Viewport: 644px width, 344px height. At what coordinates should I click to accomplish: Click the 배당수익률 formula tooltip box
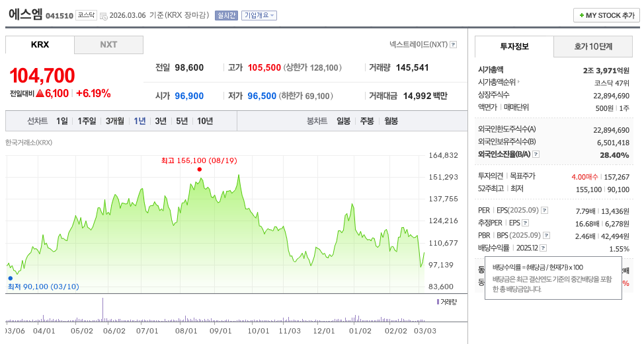coord(553,278)
